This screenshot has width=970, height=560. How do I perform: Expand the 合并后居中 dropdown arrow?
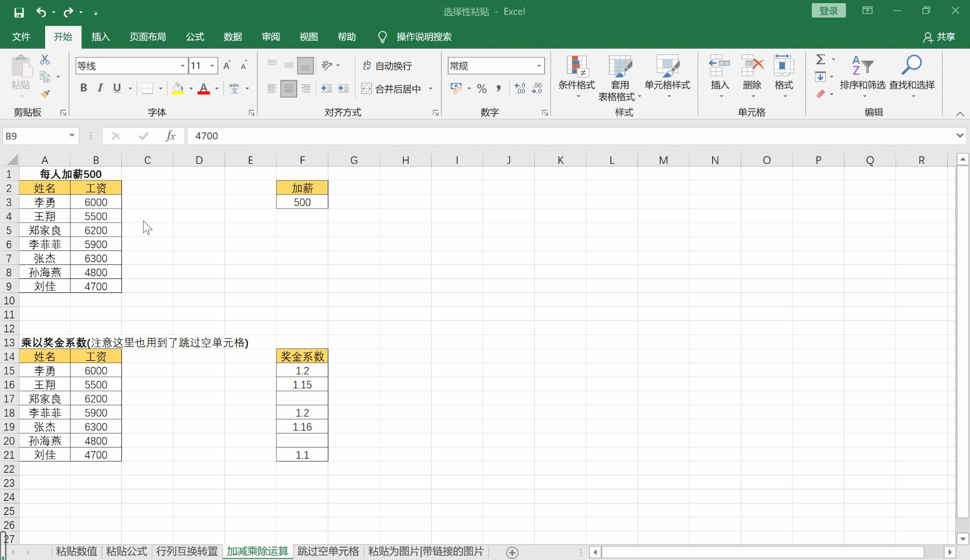pyautogui.click(x=431, y=89)
